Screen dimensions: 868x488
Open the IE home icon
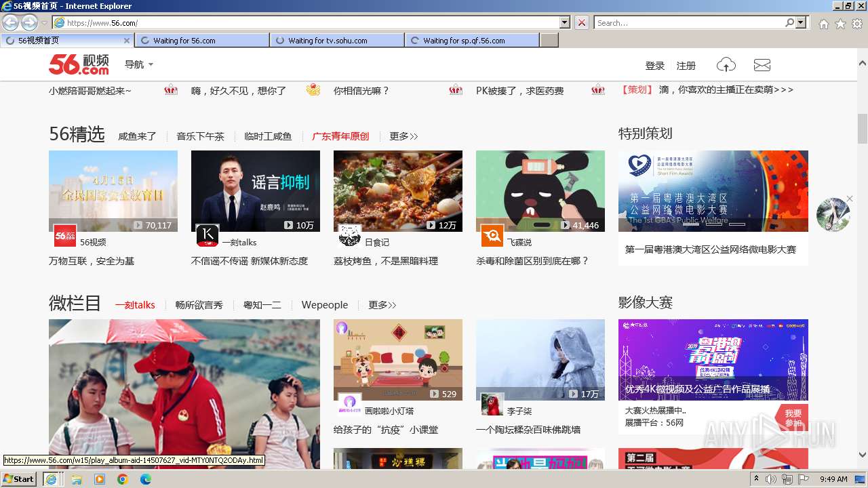823,24
